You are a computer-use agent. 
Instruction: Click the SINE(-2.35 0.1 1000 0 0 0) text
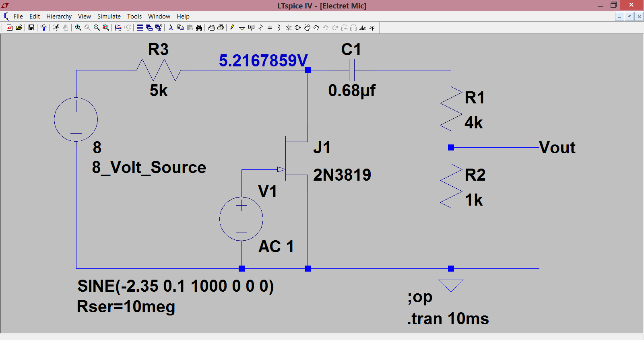click(175, 286)
